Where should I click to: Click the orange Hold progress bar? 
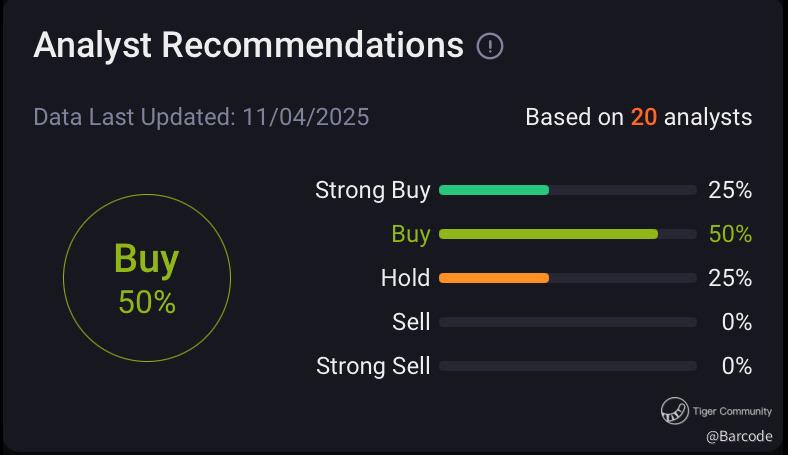click(x=494, y=278)
